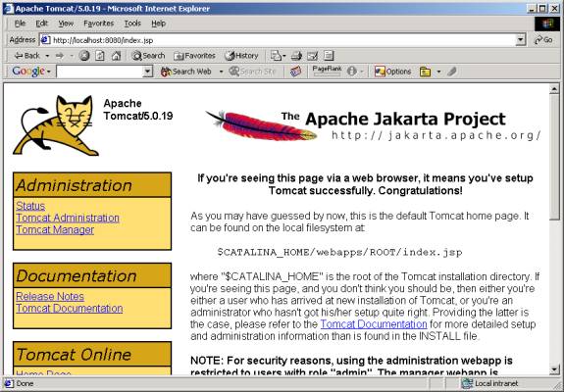
Task: Click the Forward arrow button
Action: (x=60, y=56)
